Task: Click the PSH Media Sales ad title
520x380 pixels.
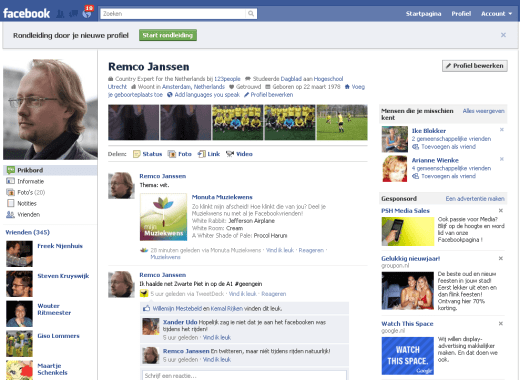Action: [x=405, y=211]
